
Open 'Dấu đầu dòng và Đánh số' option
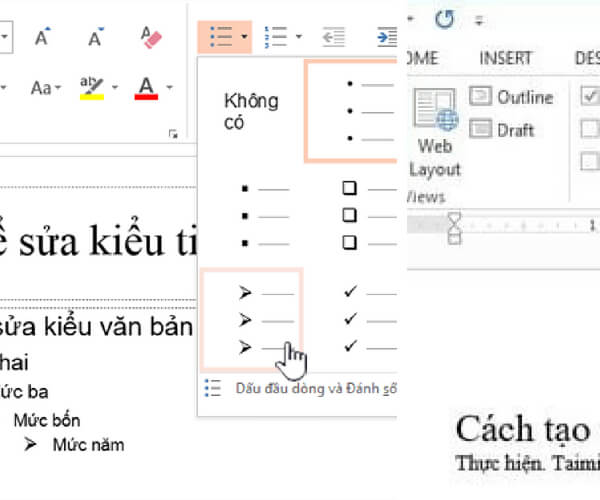pyautogui.click(x=300, y=388)
